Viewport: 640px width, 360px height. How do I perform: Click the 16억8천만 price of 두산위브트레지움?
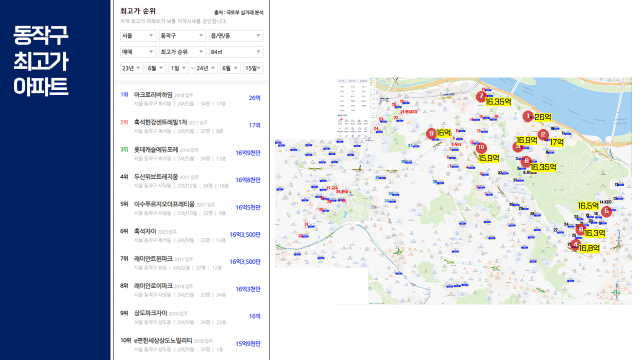248,180
